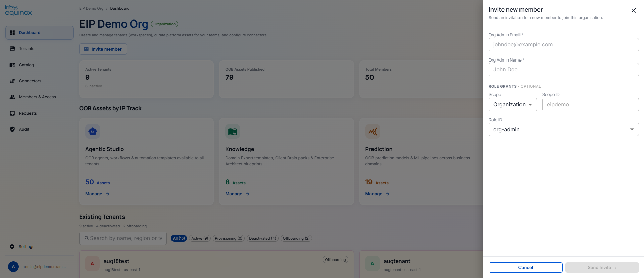Focus the Org Admin Email field

(x=564, y=45)
